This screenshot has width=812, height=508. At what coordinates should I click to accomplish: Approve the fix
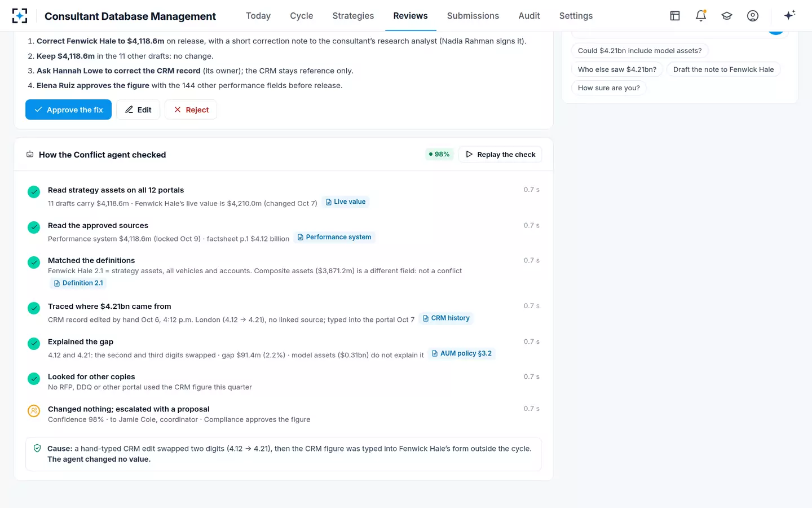68,110
